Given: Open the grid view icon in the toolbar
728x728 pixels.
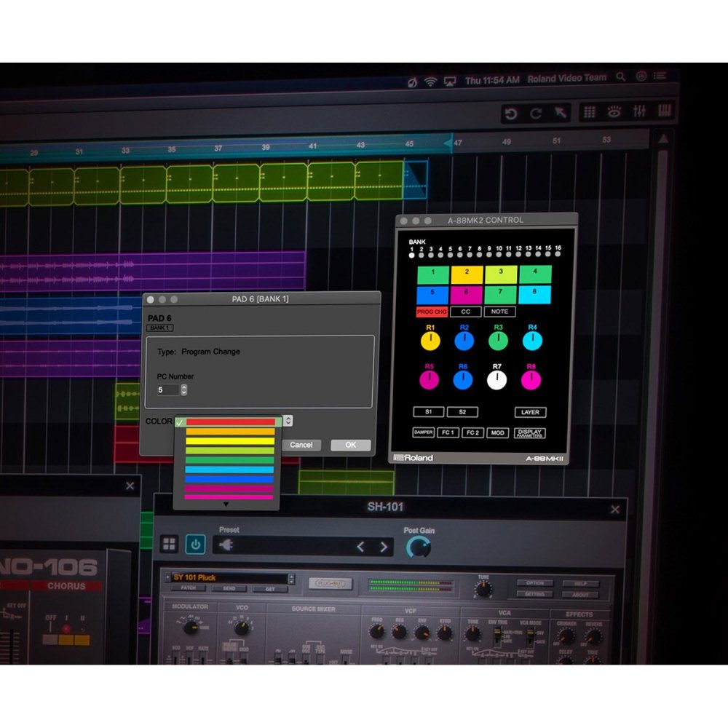Looking at the screenshot, I should (x=590, y=112).
